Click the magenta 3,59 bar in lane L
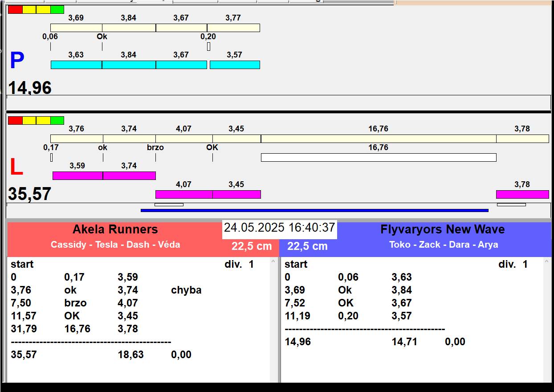 [77, 176]
